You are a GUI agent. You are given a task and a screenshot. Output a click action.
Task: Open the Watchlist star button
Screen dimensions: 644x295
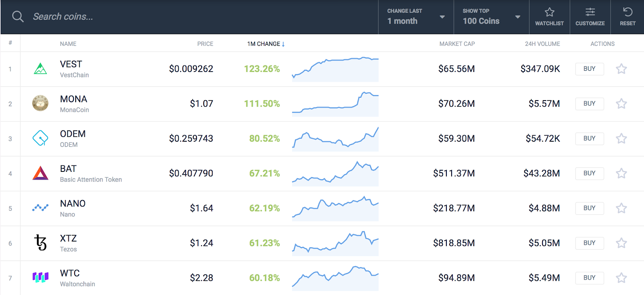549,17
